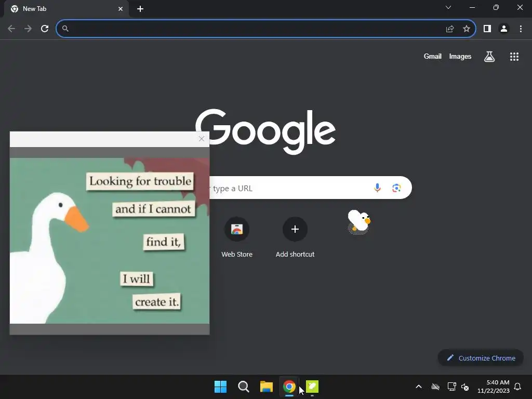This screenshot has height=399, width=532.
Task: Show hidden system tray icons
Action: pyautogui.click(x=419, y=387)
